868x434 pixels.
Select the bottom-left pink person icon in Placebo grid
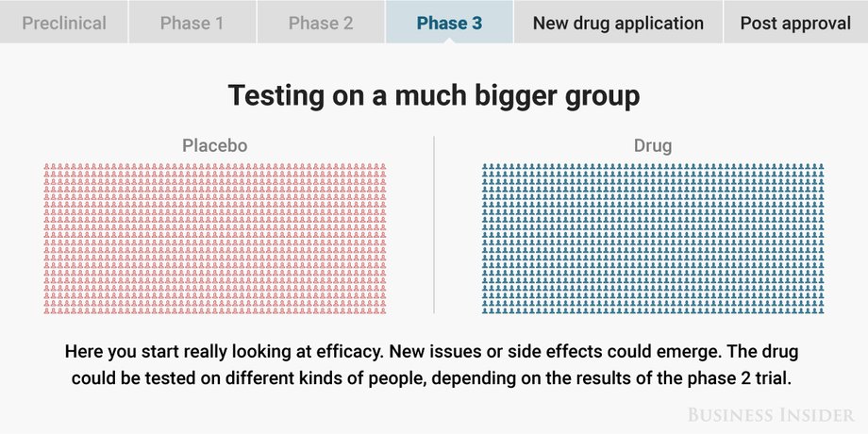point(47,310)
